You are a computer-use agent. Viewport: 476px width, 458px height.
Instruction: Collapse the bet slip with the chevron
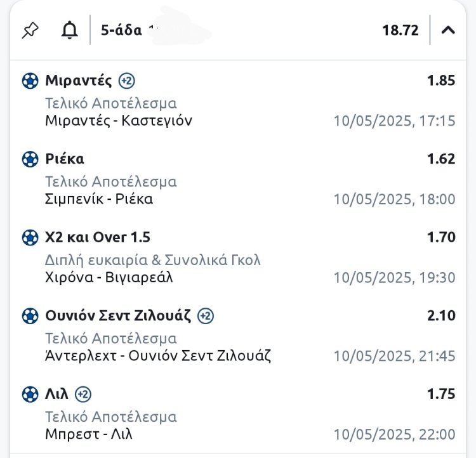[448, 30]
